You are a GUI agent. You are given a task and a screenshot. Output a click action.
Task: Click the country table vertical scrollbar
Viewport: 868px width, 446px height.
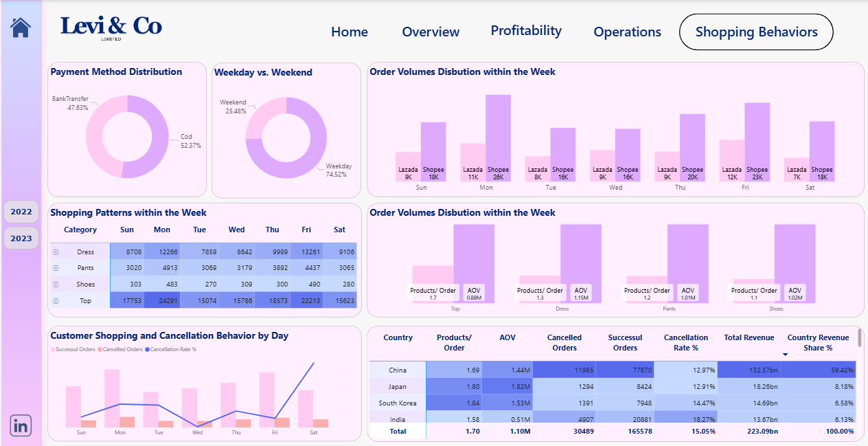(x=858, y=338)
